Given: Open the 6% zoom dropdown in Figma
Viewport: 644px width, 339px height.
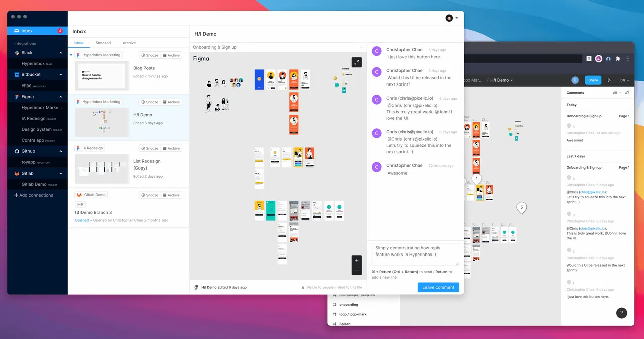Looking at the screenshot, I should click(625, 80).
